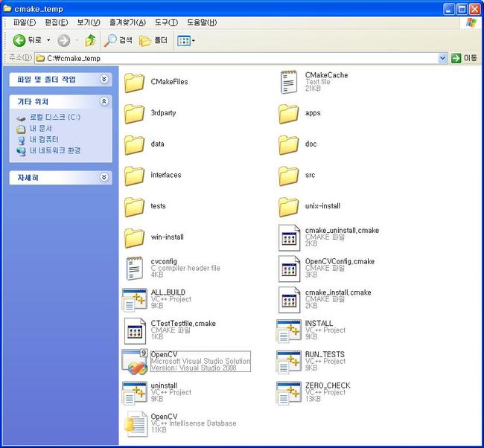Open the 내 문서 link
This screenshot has width=484, height=448.
click(41, 128)
